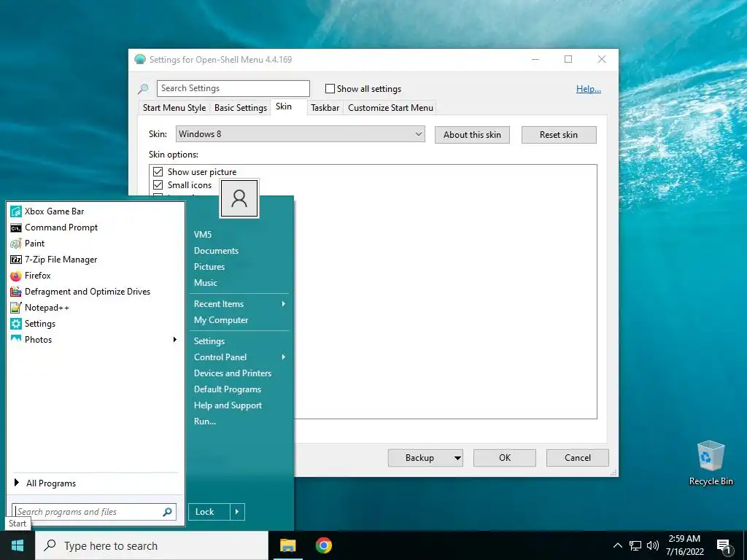Open the Backup button dropdown arrow
The image size is (747, 560).
tap(457, 458)
